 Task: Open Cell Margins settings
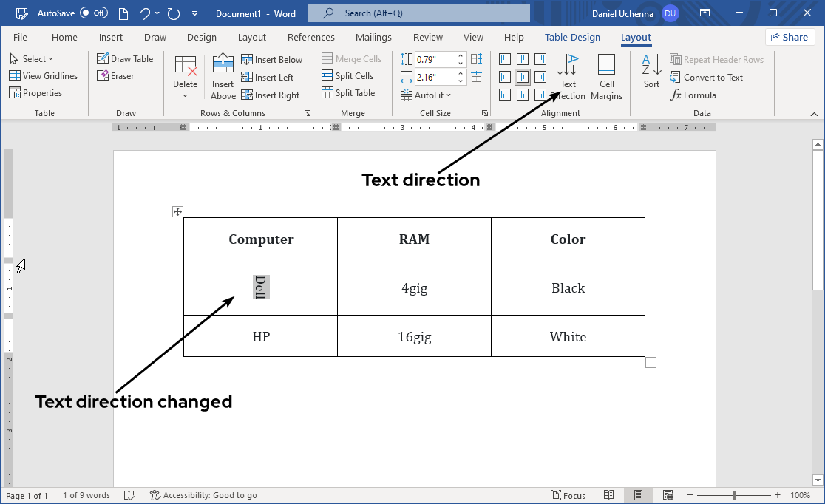(x=606, y=76)
